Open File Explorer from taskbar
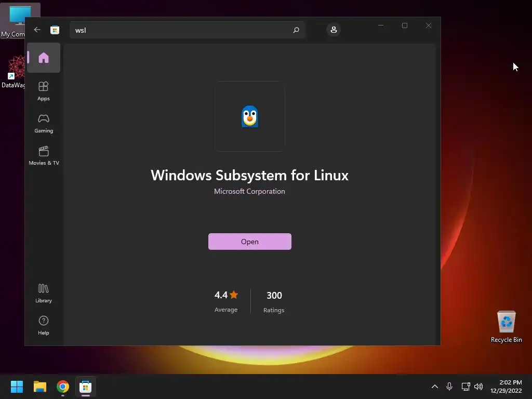The image size is (532, 399). point(39,387)
